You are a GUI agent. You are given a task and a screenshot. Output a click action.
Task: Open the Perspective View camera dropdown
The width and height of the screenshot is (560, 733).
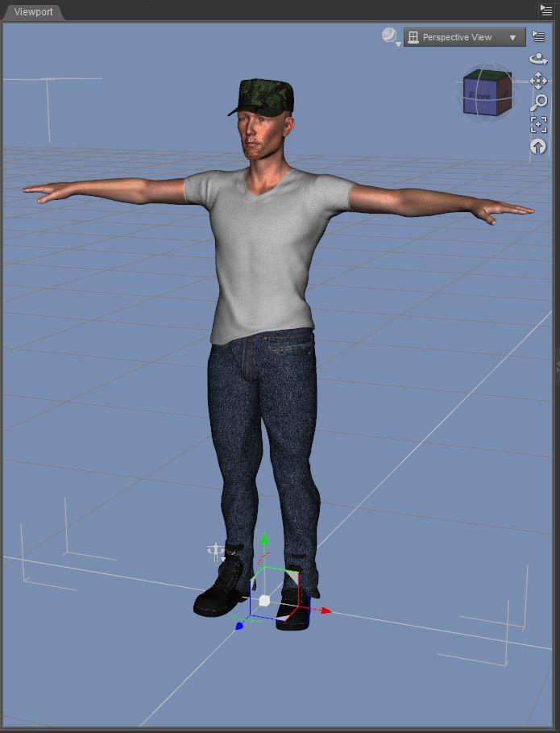464,37
